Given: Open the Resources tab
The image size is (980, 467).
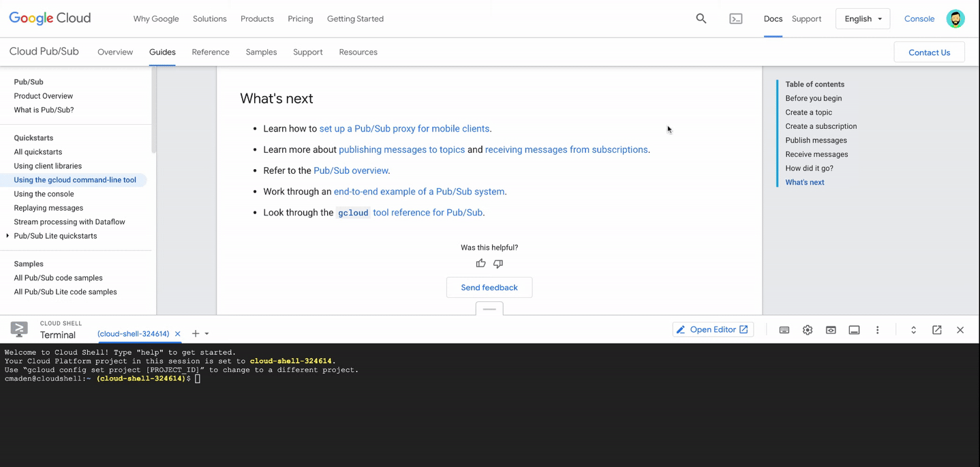Looking at the screenshot, I should coord(358,52).
